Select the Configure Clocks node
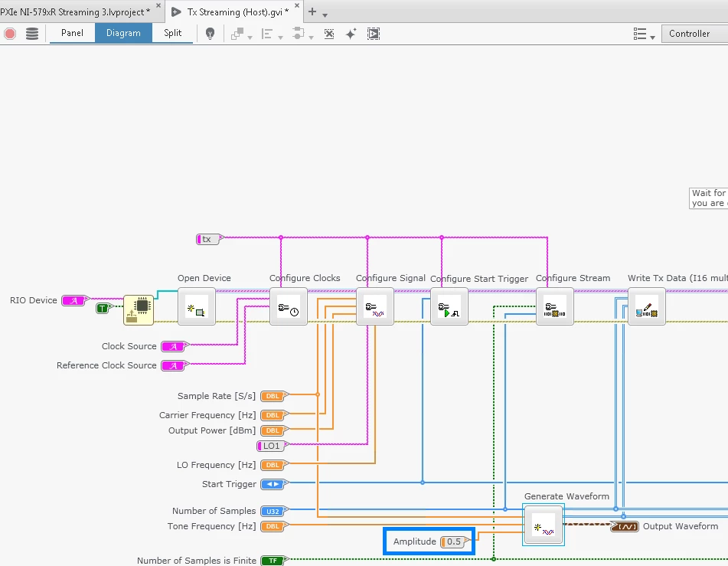 [x=289, y=306]
